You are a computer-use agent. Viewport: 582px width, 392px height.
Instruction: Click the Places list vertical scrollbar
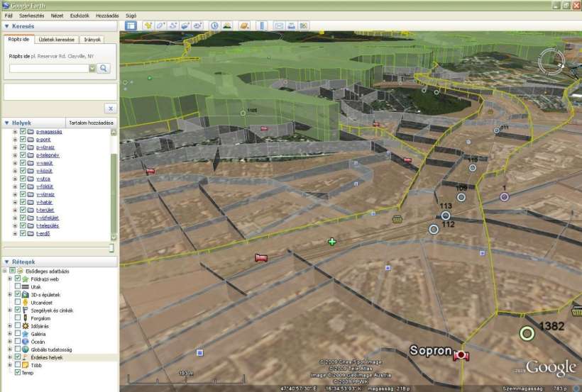pyautogui.click(x=114, y=185)
